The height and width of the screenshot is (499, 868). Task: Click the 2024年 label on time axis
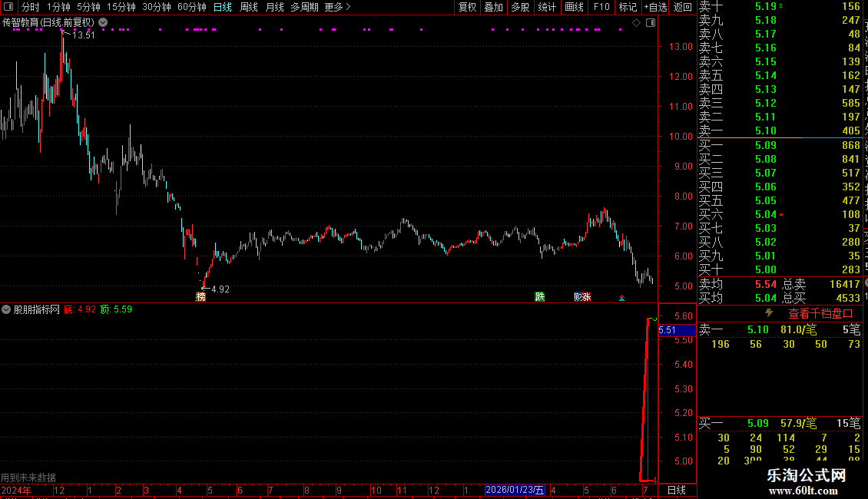(x=16, y=490)
